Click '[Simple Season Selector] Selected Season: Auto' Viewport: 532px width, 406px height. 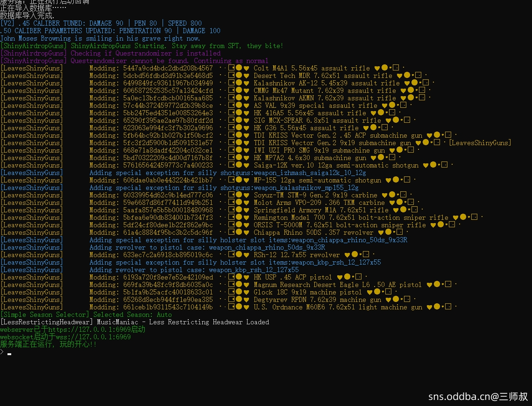click(x=86, y=314)
